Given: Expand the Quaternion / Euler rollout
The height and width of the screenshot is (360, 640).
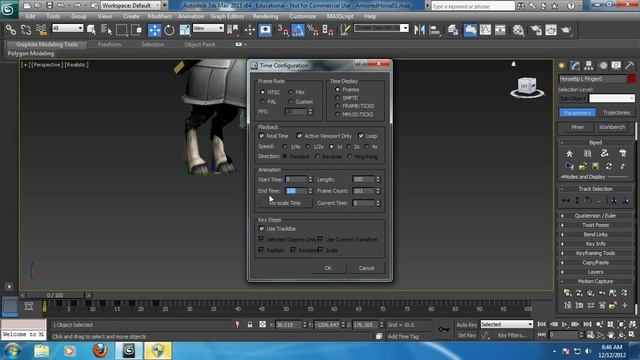Looking at the screenshot, I should tap(596, 216).
